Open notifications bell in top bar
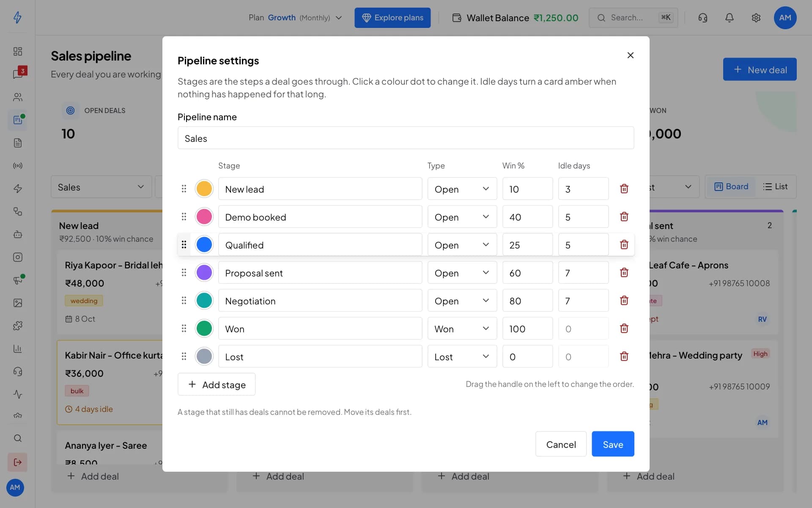The height and width of the screenshot is (508, 812). [730, 18]
